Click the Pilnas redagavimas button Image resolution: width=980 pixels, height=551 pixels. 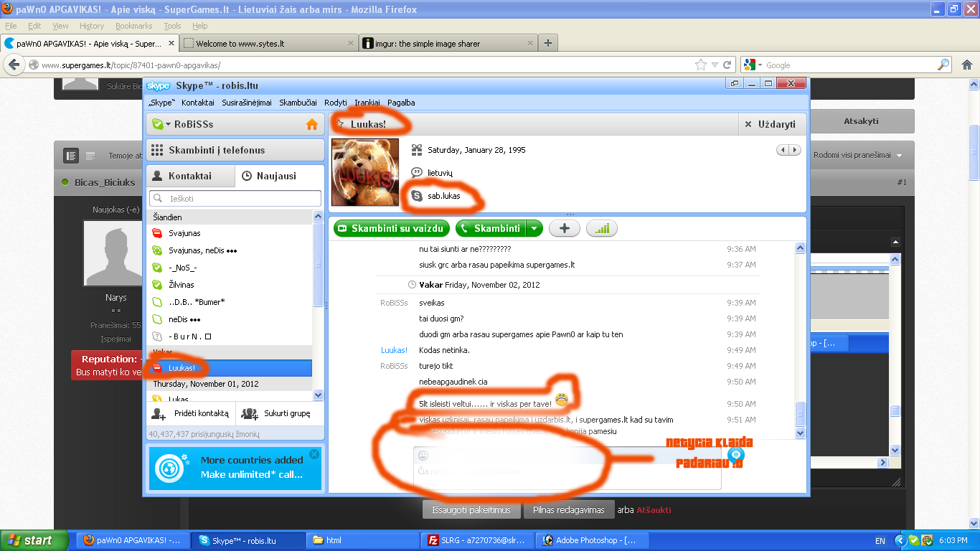[x=569, y=509]
